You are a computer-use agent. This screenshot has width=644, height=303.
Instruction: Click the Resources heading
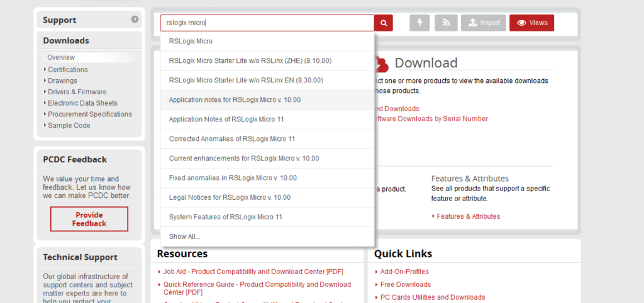[182, 254]
